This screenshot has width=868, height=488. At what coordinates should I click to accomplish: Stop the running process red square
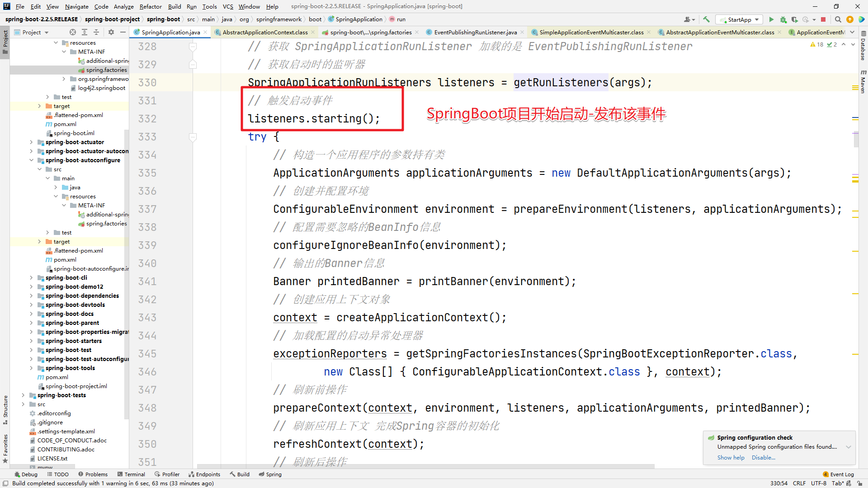tap(823, 19)
